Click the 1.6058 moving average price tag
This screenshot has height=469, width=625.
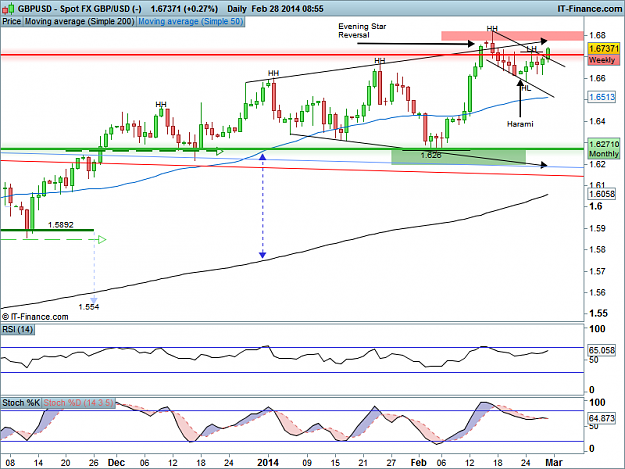(x=602, y=194)
